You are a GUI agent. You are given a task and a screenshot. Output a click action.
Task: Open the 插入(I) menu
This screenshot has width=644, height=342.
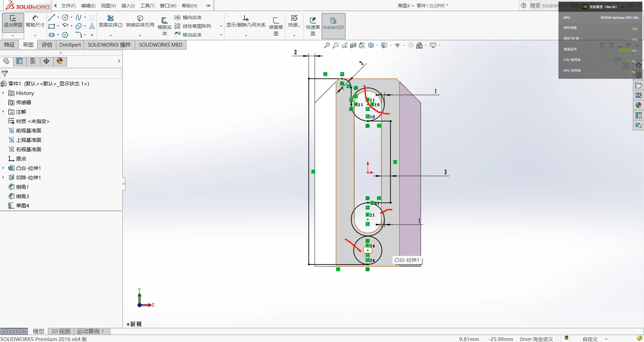[128, 6]
